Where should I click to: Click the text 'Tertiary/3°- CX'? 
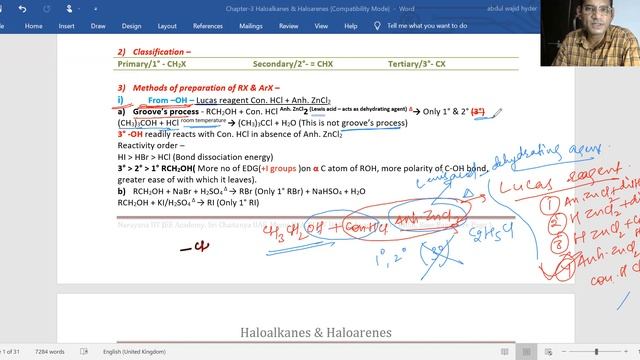[417, 64]
